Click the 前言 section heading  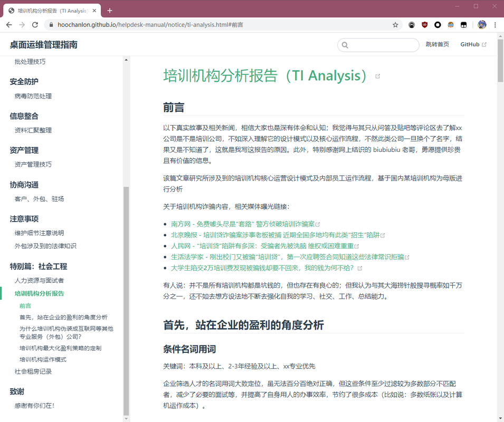[x=174, y=107]
